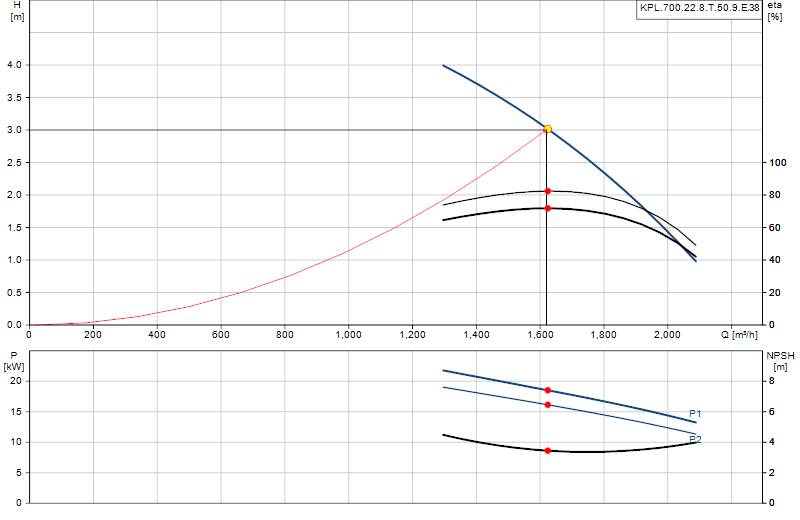Click the red marker on the NPSH curve

(547, 451)
